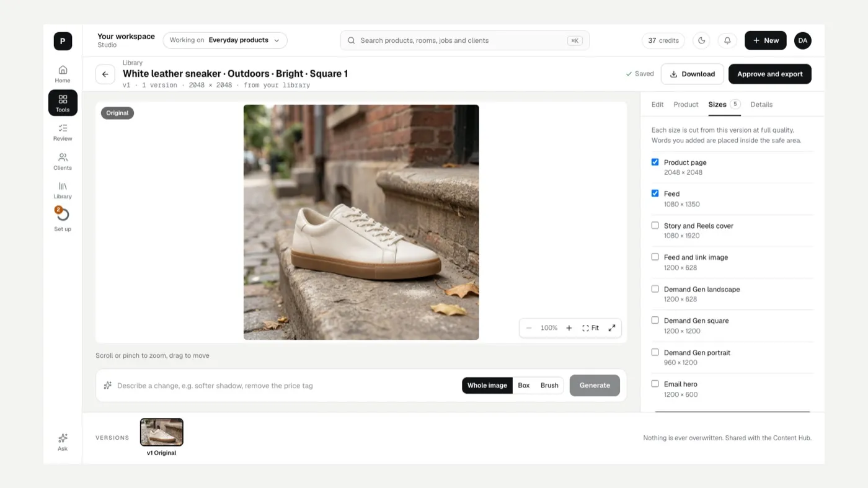This screenshot has width=868, height=488.
Task: Open notifications bell
Action: coord(727,40)
